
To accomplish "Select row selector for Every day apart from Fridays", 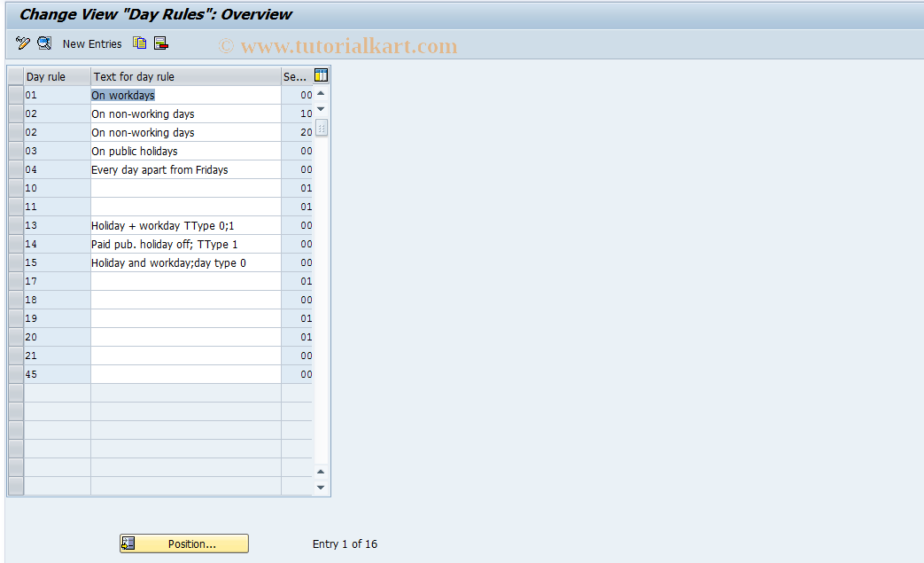I will (16, 169).
